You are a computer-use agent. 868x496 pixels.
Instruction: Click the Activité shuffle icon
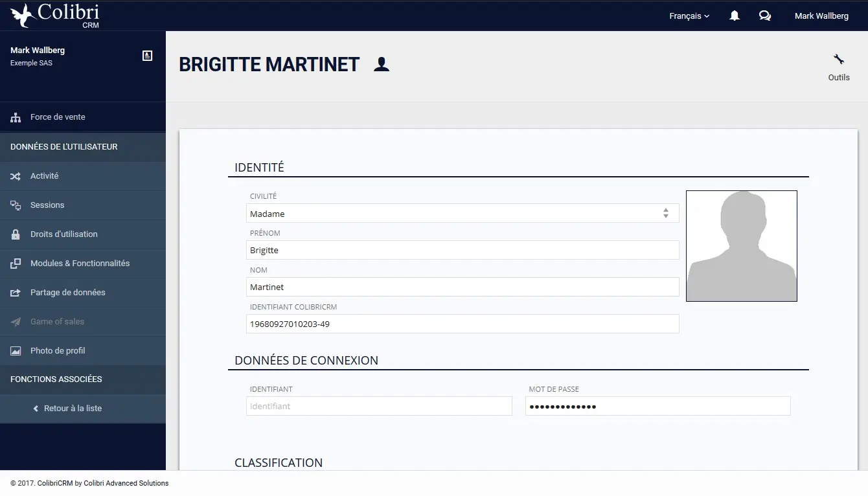[16, 176]
